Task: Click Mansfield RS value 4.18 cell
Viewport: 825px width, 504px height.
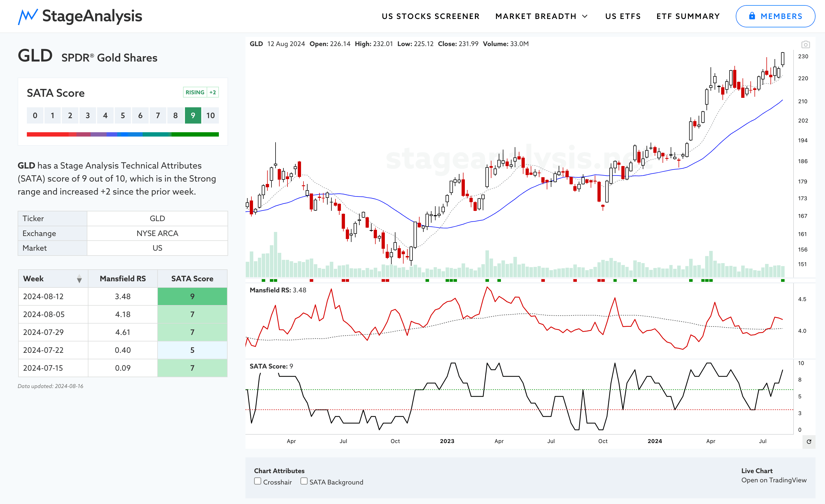Action: (x=123, y=314)
